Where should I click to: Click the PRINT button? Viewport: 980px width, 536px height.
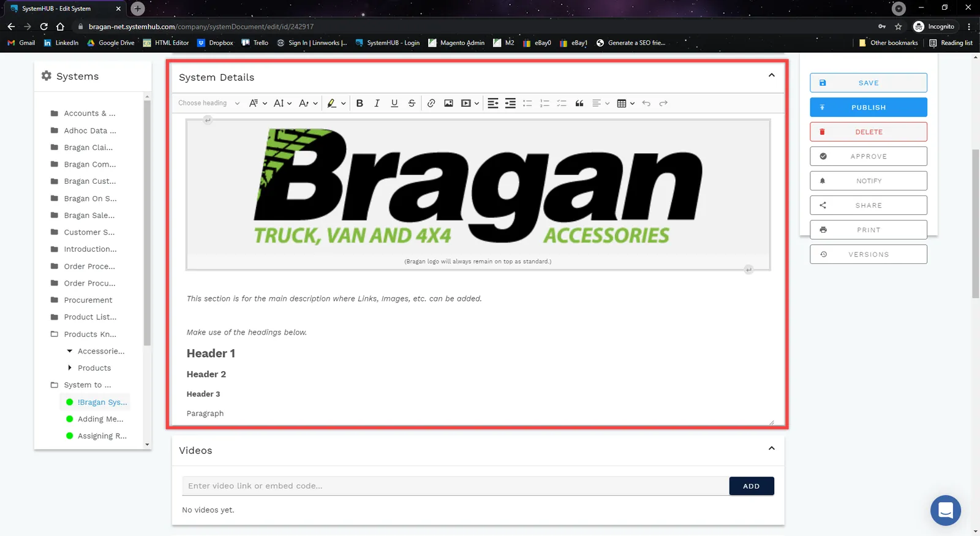(869, 230)
